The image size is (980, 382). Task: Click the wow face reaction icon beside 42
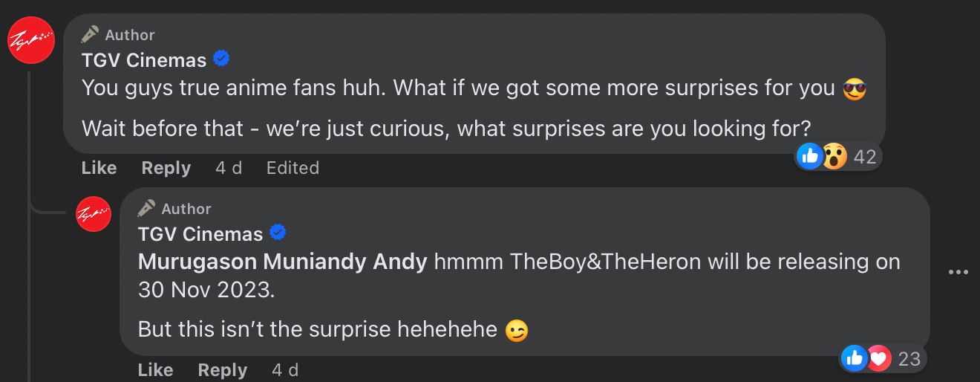click(834, 156)
